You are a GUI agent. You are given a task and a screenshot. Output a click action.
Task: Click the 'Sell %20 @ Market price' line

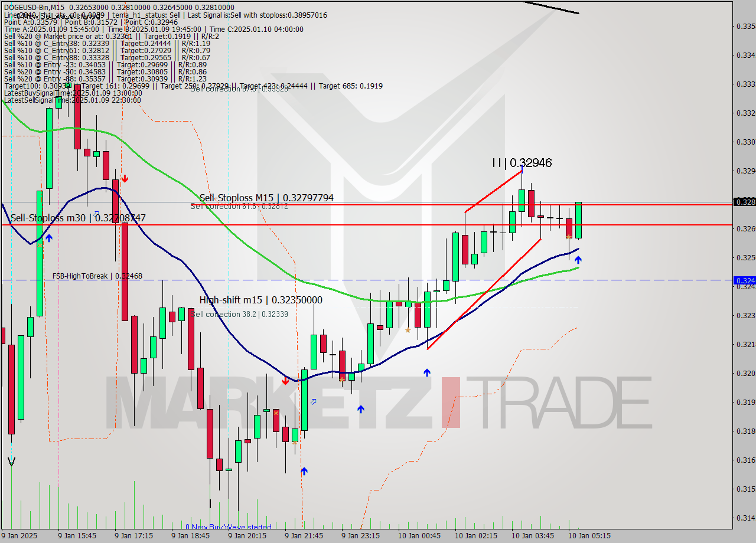112,36
